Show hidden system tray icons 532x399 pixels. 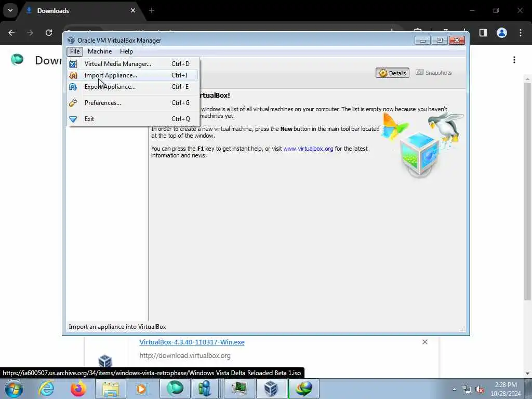pos(454,389)
